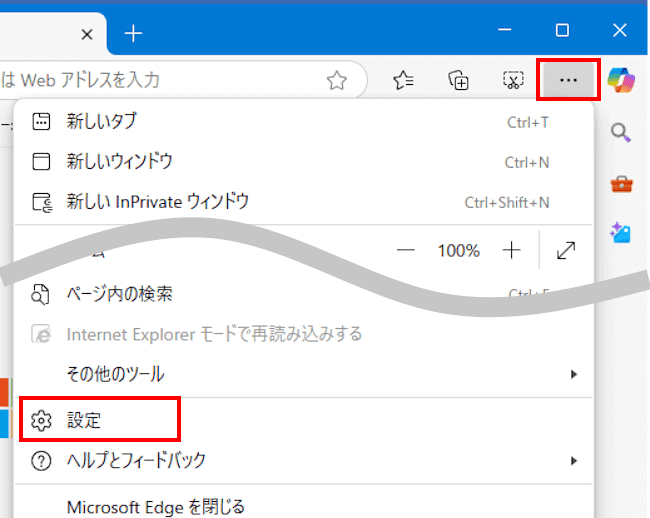
Task: Select 新しいウィンドウ menu item
Action: [x=303, y=162]
